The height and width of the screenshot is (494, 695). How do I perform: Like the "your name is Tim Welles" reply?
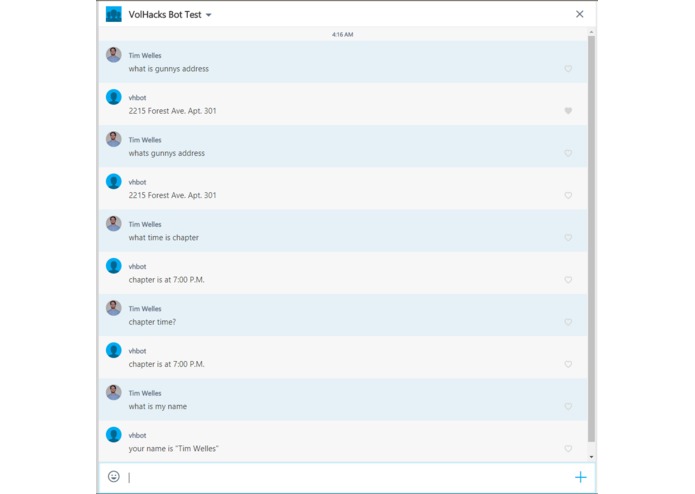point(568,449)
